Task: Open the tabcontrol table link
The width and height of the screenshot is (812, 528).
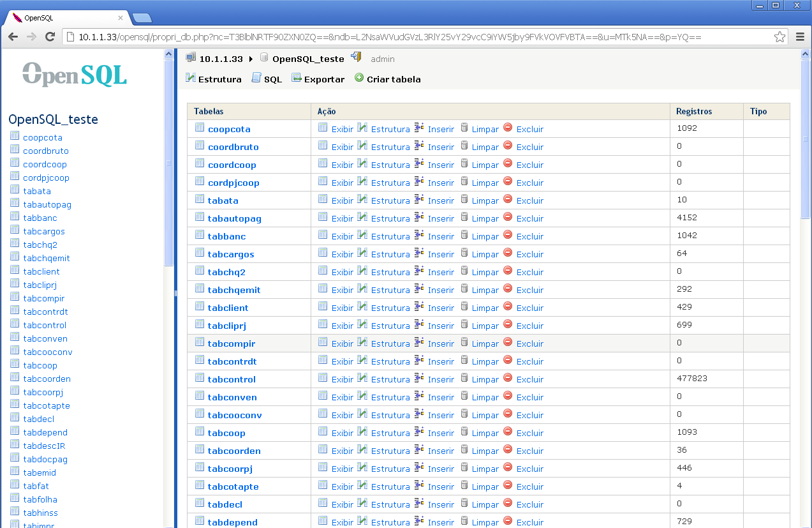Action: click(x=232, y=379)
